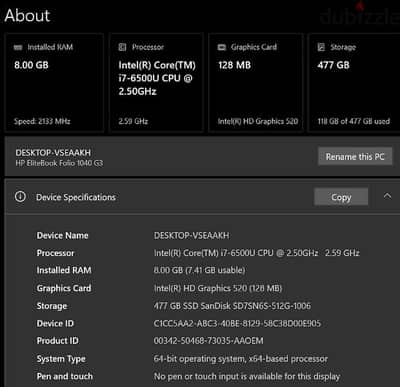The width and height of the screenshot is (400, 387).
Task: Select DESKTOP-VSEAAKH in the rename bar
Action: pos(53,153)
